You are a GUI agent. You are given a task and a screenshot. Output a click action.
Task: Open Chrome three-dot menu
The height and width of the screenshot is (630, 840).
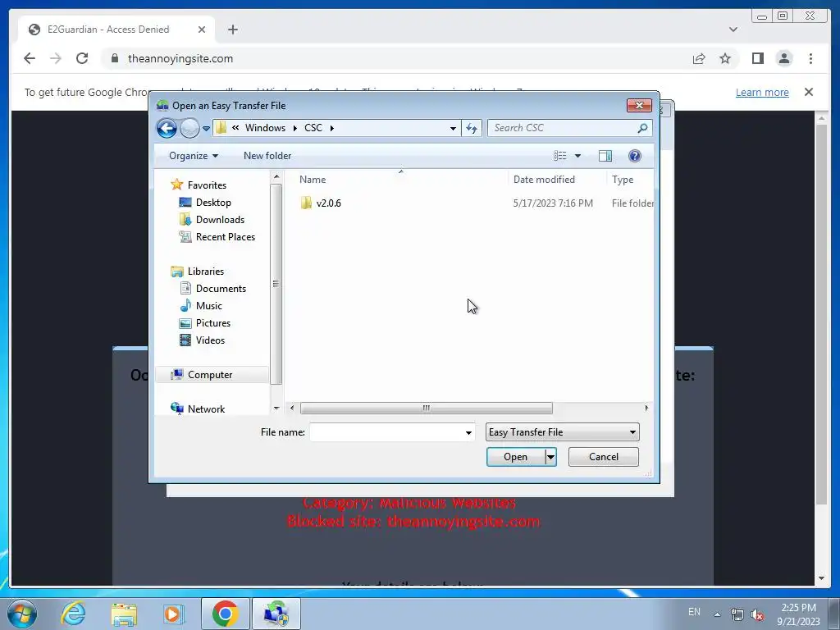click(x=811, y=58)
